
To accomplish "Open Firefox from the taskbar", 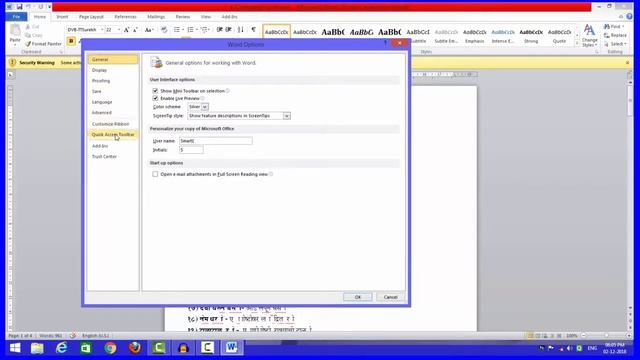I will (x=134, y=348).
